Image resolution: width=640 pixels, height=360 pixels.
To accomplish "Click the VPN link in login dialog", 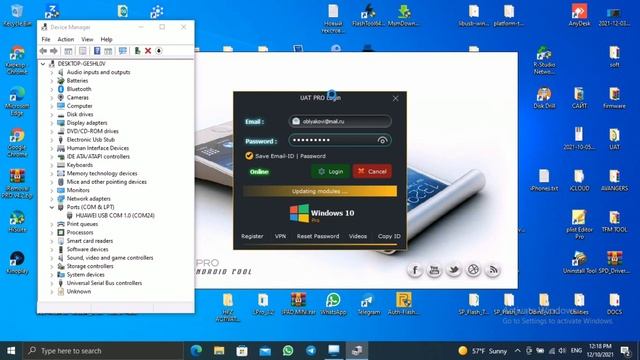I will pyautogui.click(x=280, y=236).
